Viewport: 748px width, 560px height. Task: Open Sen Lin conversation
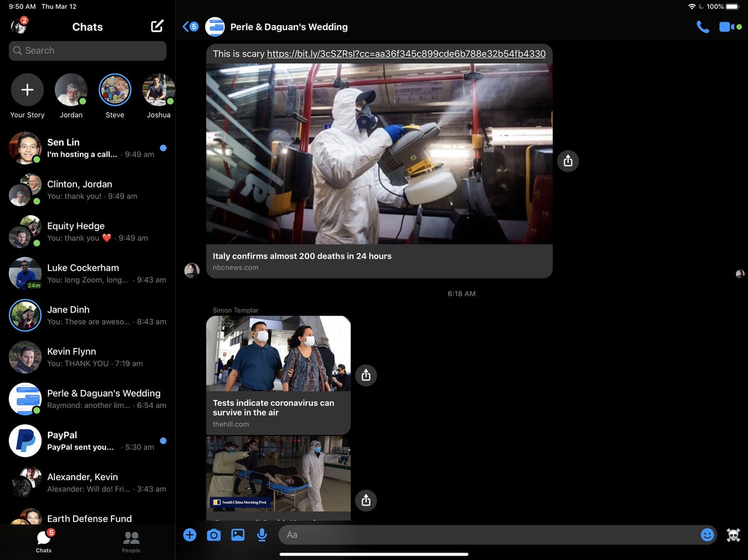(x=87, y=148)
